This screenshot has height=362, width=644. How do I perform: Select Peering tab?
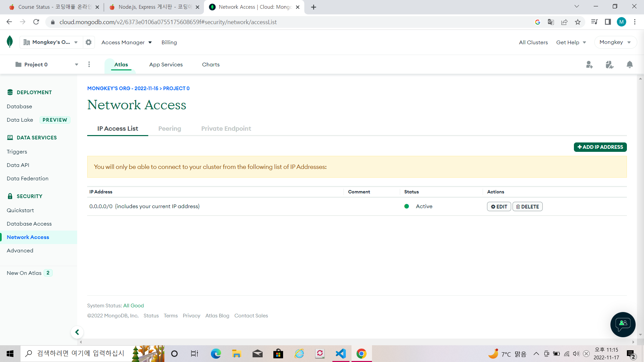tap(170, 129)
